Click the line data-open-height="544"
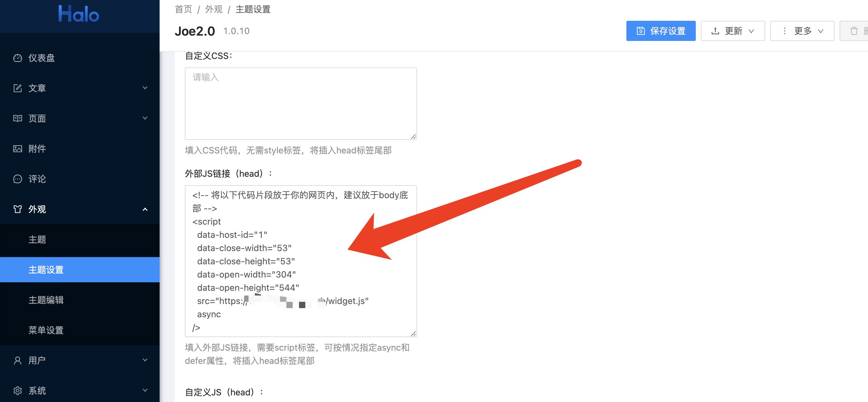868x402 pixels. click(x=248, y=288)
